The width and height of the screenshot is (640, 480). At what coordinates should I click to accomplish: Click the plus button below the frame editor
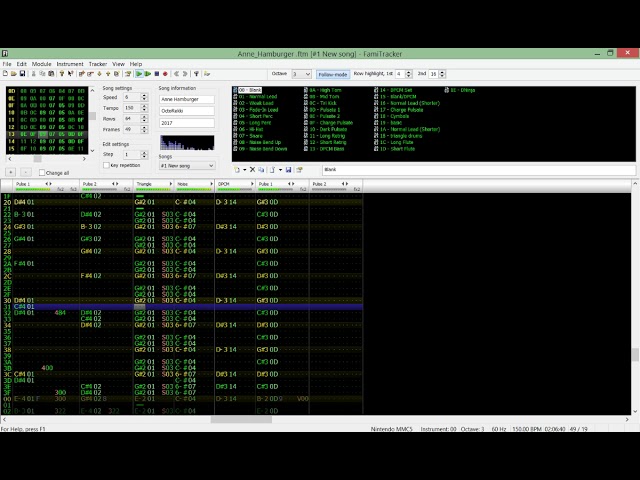pos(11,172)
